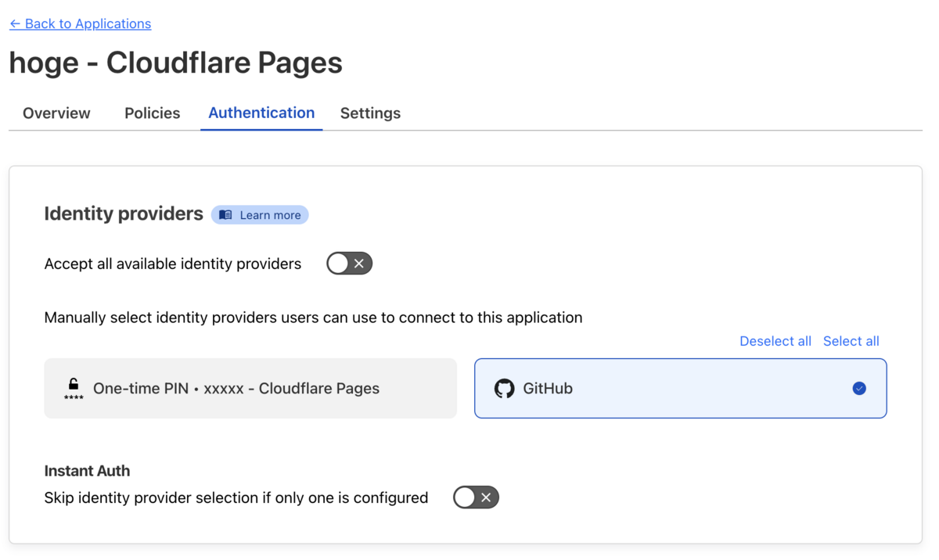This screenshot has width=939, height=560.
Task: Select the Authentication tab
Action: point(261,113)
